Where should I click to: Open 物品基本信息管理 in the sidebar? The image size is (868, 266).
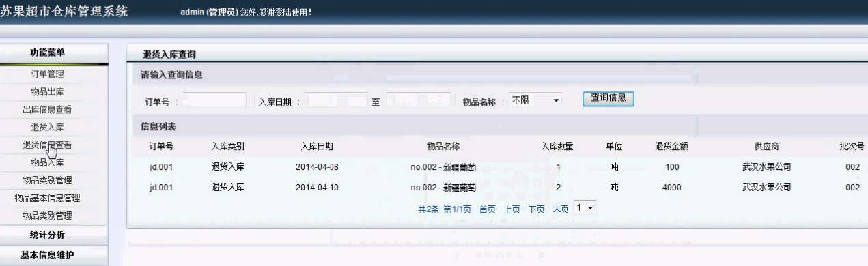(x=47, y=198)
